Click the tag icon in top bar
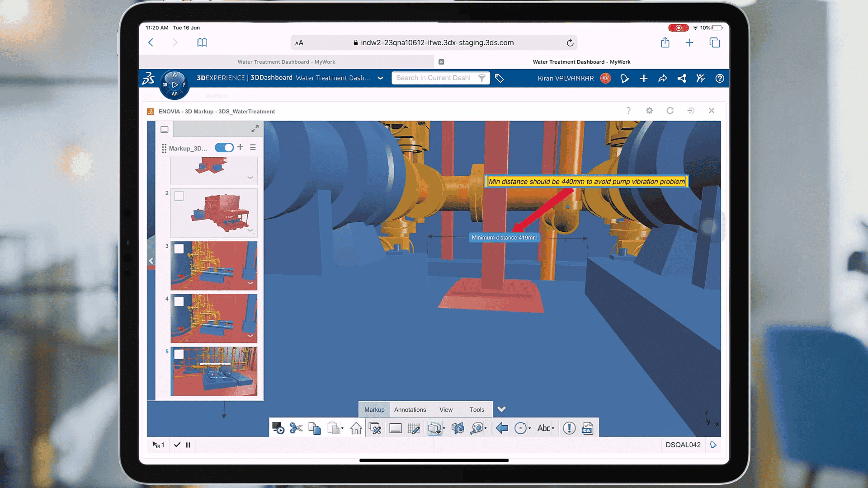The image size is (868, 488). point(499,78)
